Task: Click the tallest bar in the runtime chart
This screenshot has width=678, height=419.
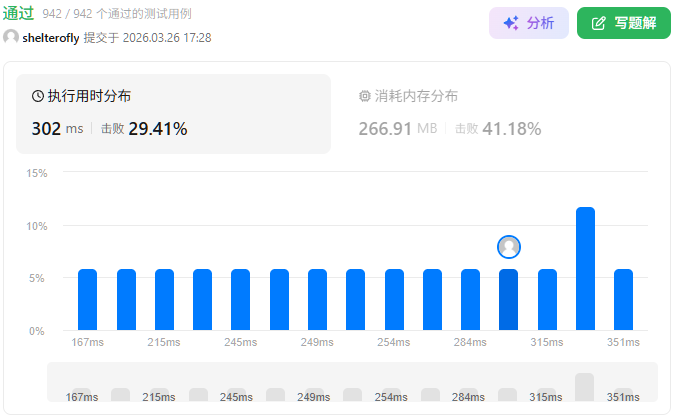Action: [x=585, y=268]
